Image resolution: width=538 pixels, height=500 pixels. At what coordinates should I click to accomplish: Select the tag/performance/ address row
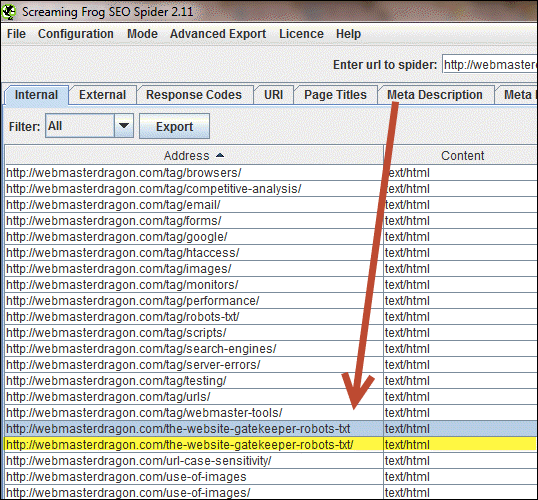pos(194,301)
